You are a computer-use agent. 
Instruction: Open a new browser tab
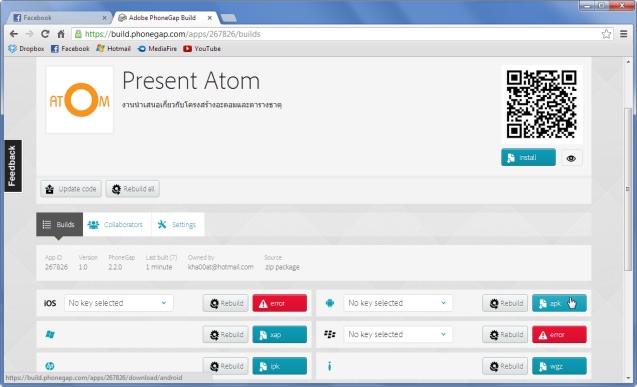[229, 18]
